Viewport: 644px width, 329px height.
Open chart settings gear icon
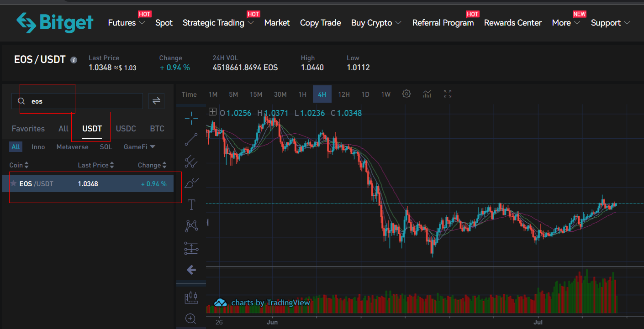(x=406, y=94)
